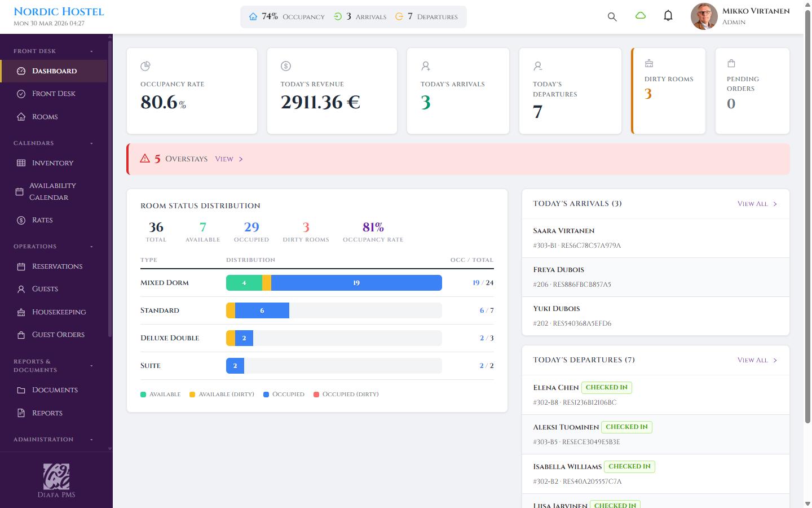Click the Dirty Rooms card icon
Viewport: 812px width, 508px height.
[x=649, y=63]
